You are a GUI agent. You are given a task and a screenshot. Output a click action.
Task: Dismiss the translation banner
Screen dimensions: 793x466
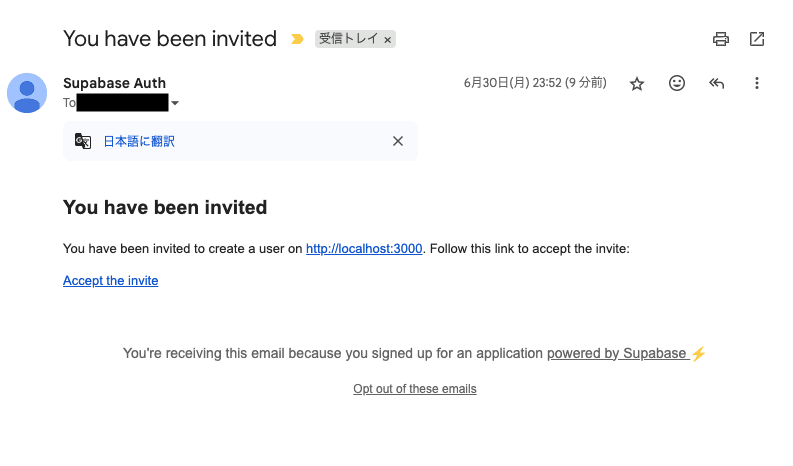pos(398,141)
